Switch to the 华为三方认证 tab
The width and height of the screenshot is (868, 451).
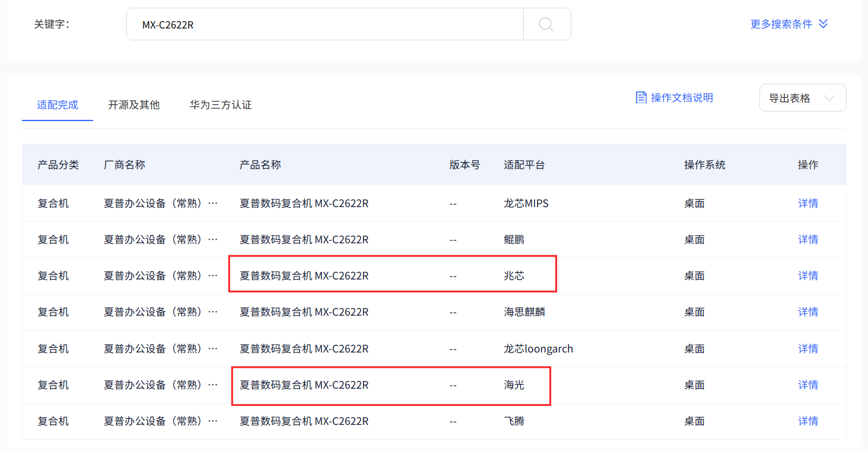click(x=221, y=105)
